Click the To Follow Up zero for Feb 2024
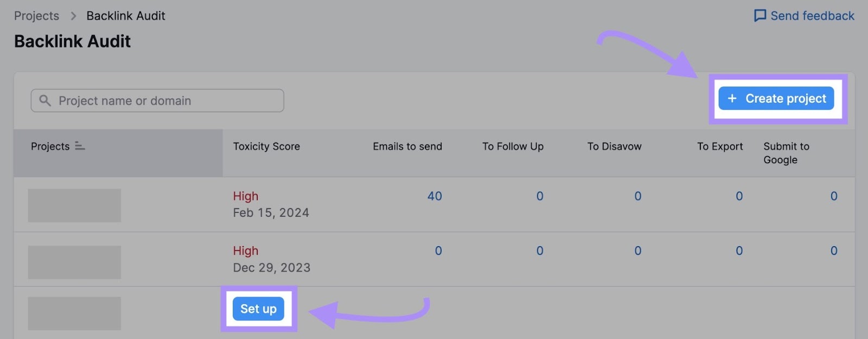This screenshot has width=868, height=339. coord(539,196)
